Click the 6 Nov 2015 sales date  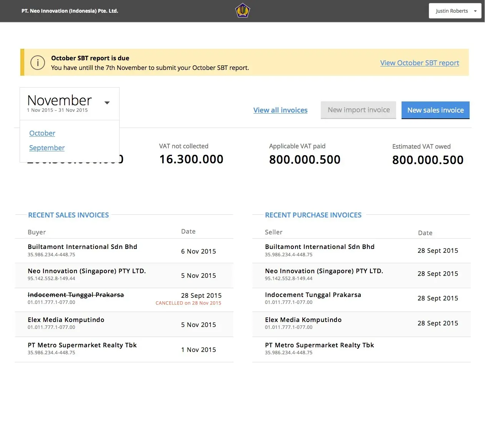point(198,251)
